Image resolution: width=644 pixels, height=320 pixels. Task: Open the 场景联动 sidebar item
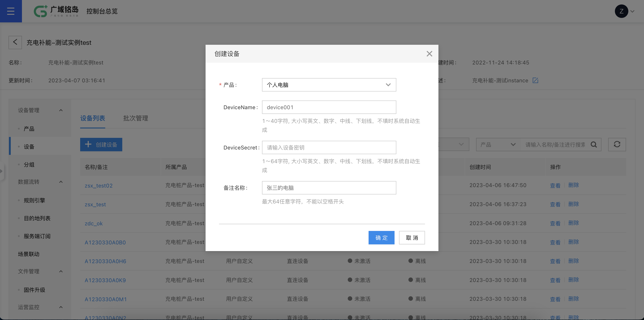pyautogui.click(x=28, y=254)
